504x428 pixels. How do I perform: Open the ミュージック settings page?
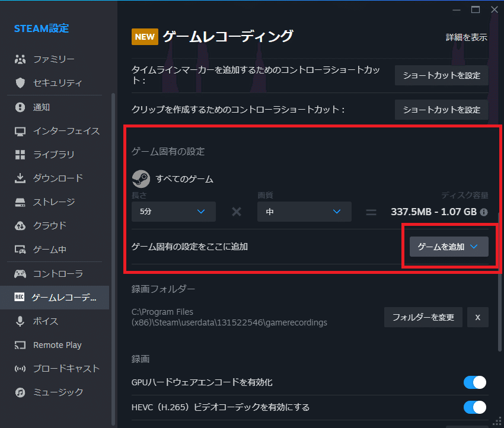click(x=55, y=392)
